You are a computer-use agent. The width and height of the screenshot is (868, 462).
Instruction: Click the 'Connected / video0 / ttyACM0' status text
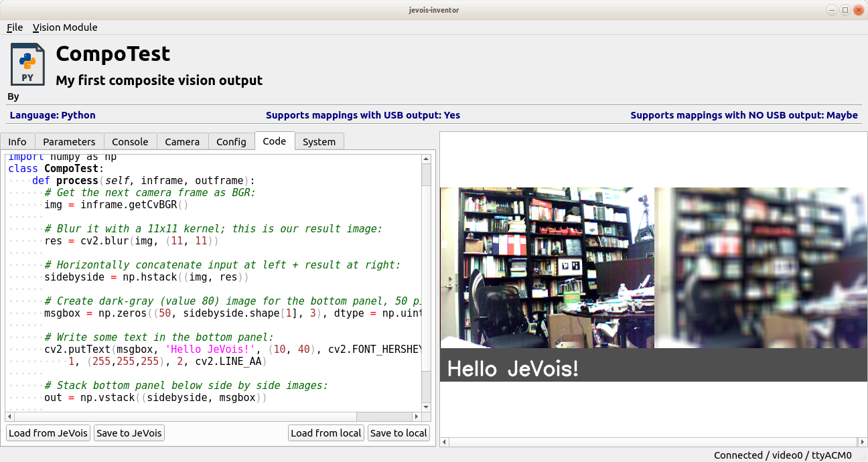point(783,455)
